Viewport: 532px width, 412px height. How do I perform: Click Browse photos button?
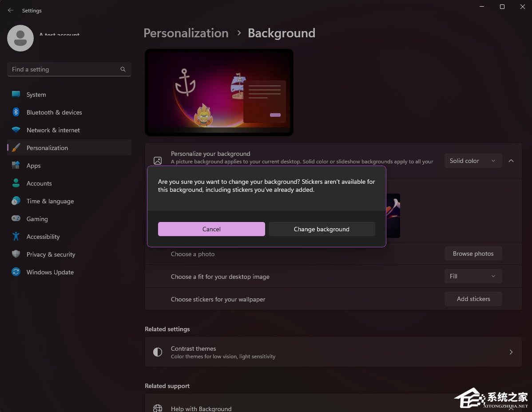click(473, 254)
